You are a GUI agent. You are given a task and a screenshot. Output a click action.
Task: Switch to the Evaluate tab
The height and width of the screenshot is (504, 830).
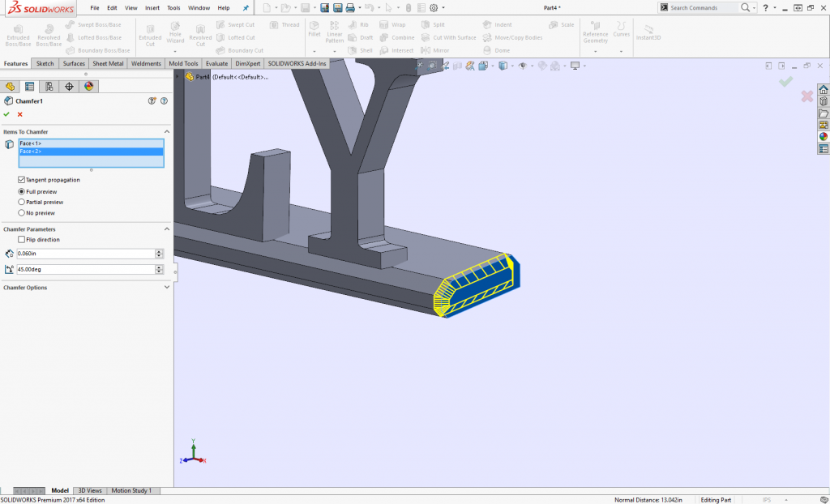216,63
